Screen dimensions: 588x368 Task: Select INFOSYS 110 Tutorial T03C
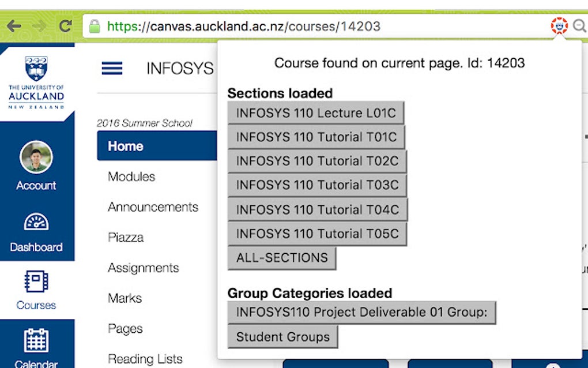tap(317, 185)
